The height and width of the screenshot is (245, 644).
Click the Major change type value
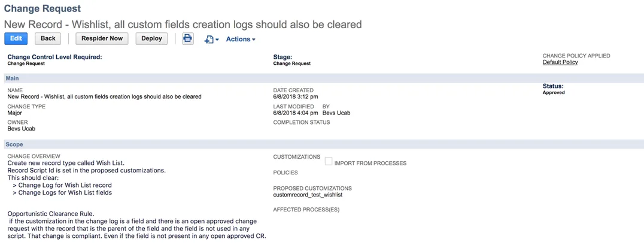point(14,113)
